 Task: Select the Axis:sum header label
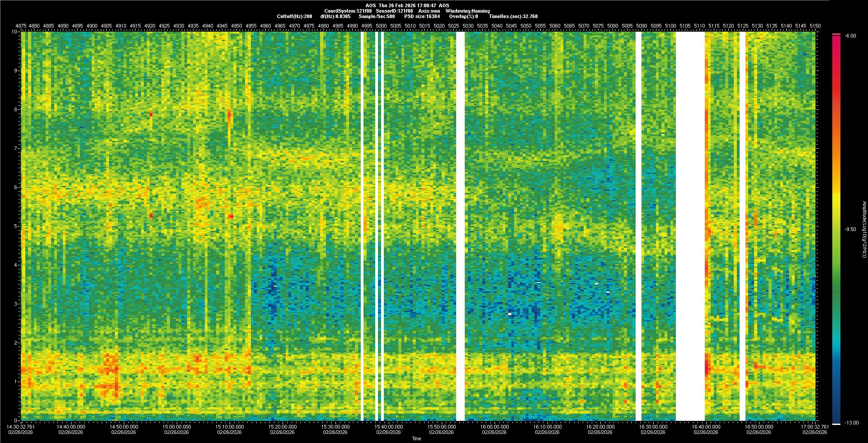(429, 11)
